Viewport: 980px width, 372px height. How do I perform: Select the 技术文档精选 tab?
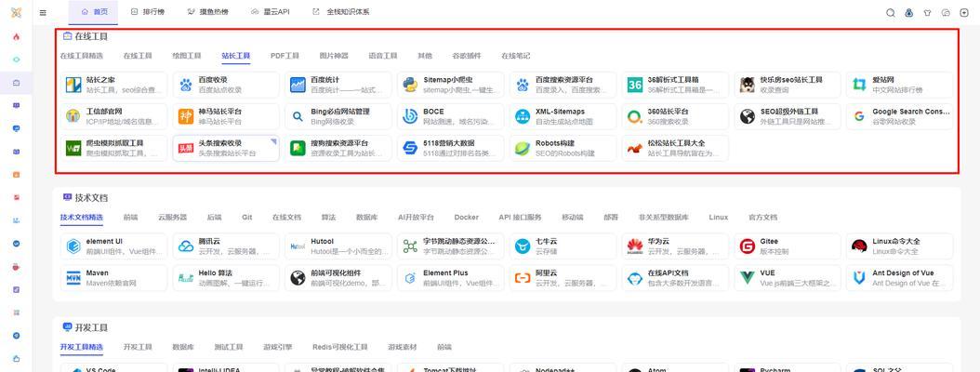[82, 218]
